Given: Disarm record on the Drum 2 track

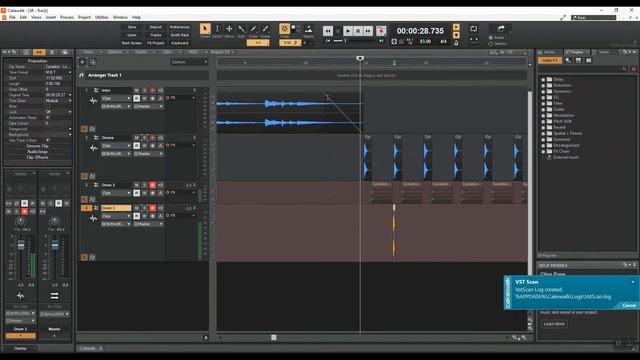Looking at the screenshot, I should (x=152, y=185).
